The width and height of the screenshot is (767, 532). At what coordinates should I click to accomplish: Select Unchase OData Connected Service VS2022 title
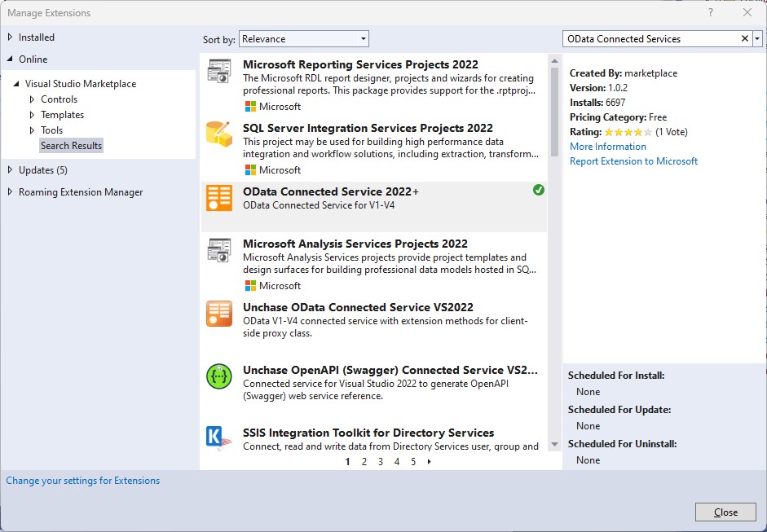coord(358,308)
